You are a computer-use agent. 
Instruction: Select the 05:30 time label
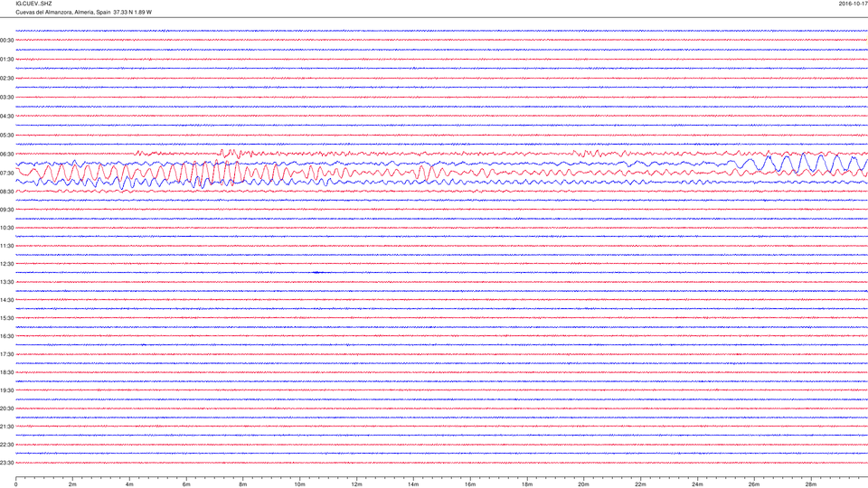6,135
